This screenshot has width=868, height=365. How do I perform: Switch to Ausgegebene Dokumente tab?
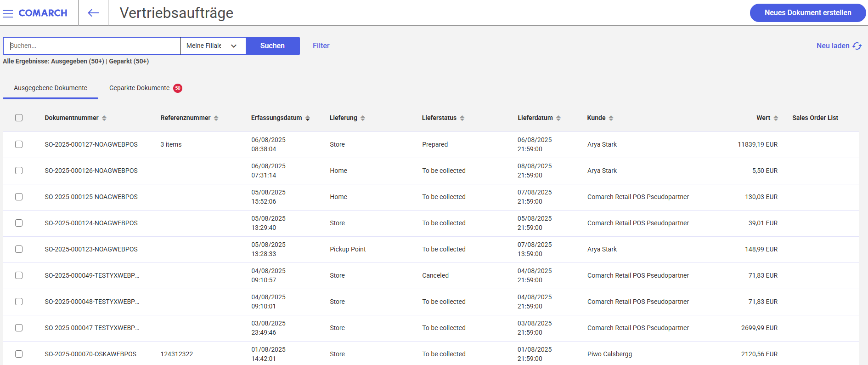[51, 88]
